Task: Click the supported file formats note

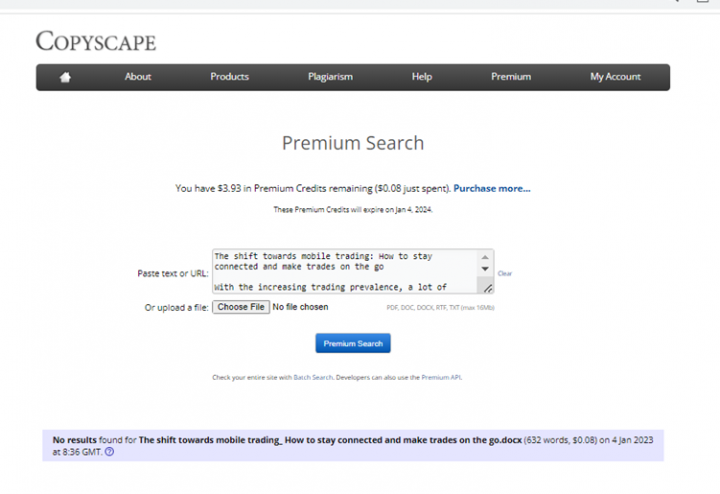Action: pyautogui.click(x=440, y=308)
